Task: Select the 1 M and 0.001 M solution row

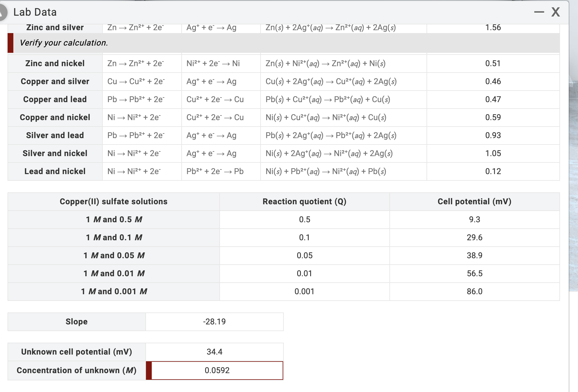Action: coord(114,291)
